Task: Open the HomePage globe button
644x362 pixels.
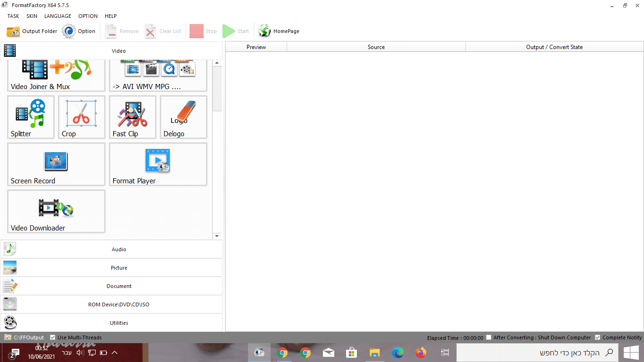Action: point(279,31)
